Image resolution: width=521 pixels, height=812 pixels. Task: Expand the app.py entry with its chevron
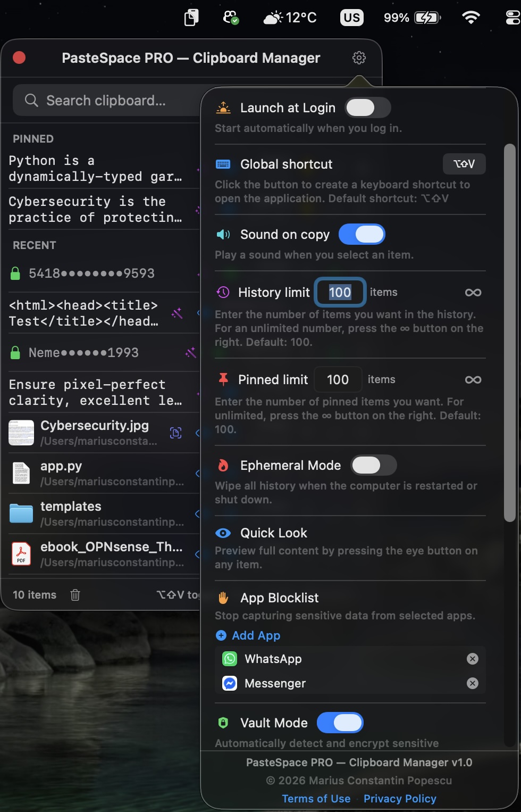pyautogui.click(x=197, y=473)
